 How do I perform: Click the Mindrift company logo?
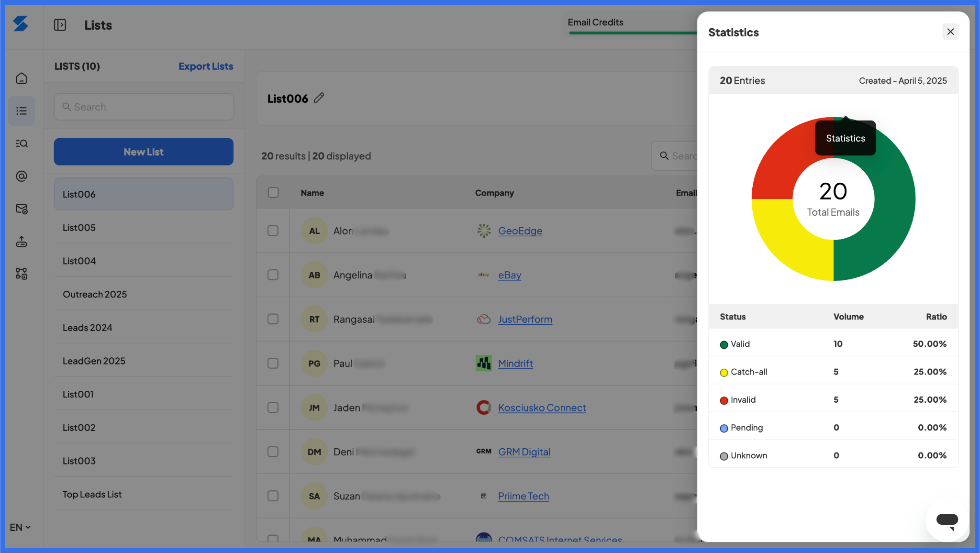click(x=484, y=363)
